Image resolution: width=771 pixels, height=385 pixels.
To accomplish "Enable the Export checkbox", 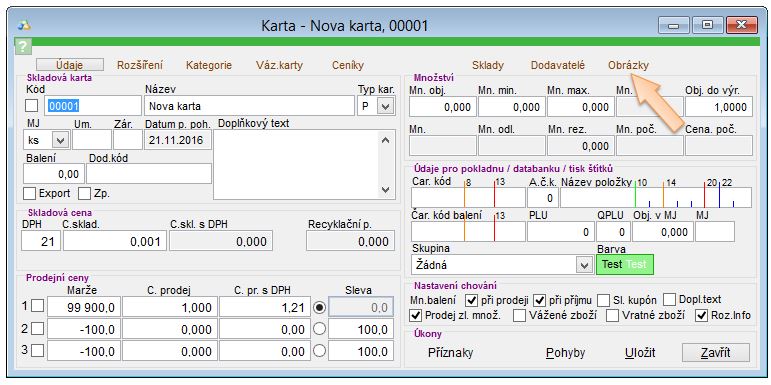I will click(30, 194).
